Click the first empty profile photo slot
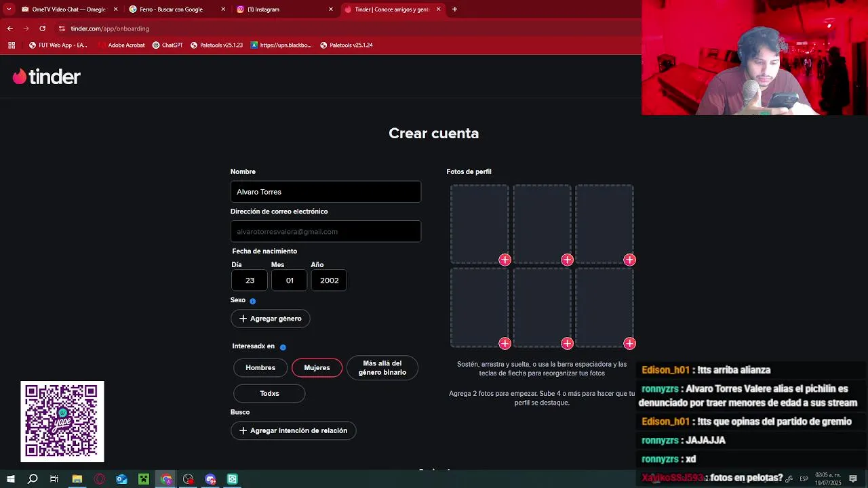Image resolution: width=868 pixels, height=488 pixels. [479, 224]
